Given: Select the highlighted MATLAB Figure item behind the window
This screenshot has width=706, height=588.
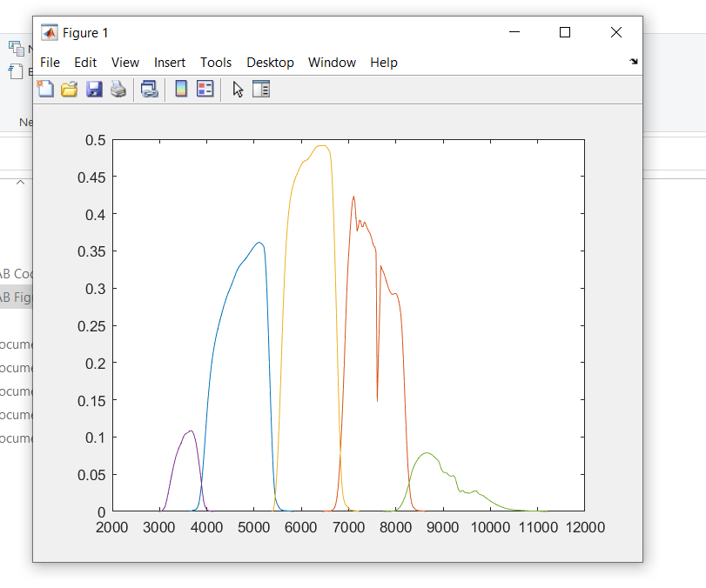Looking at the screenshot, I should coord(16,297).
